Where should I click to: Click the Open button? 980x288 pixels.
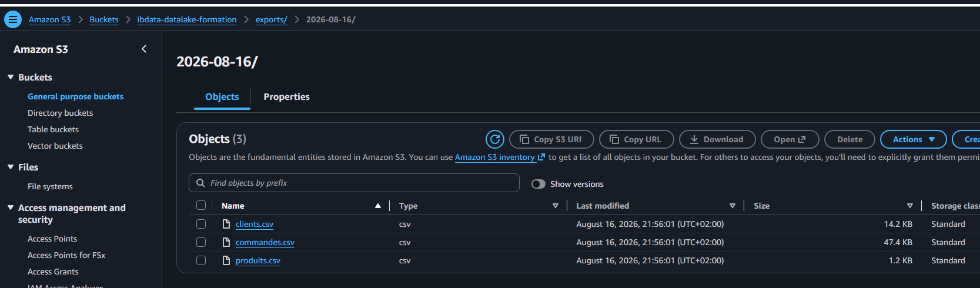(790, 139)
